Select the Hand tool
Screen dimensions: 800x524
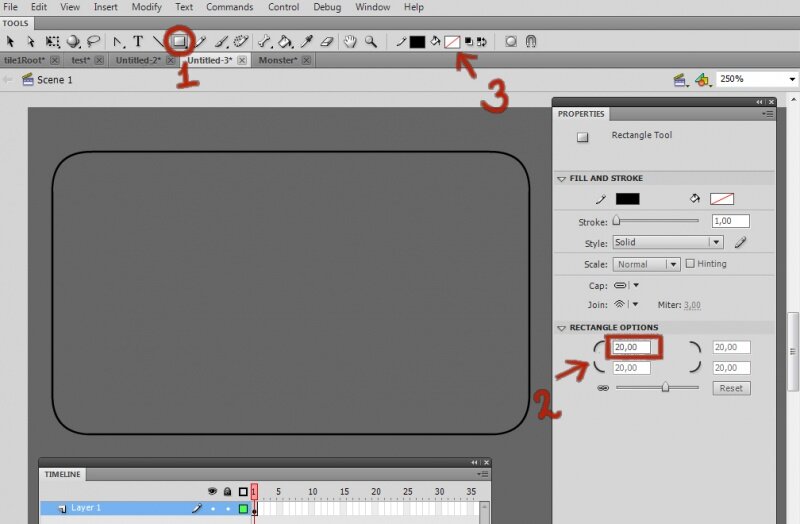click(351, 42)
